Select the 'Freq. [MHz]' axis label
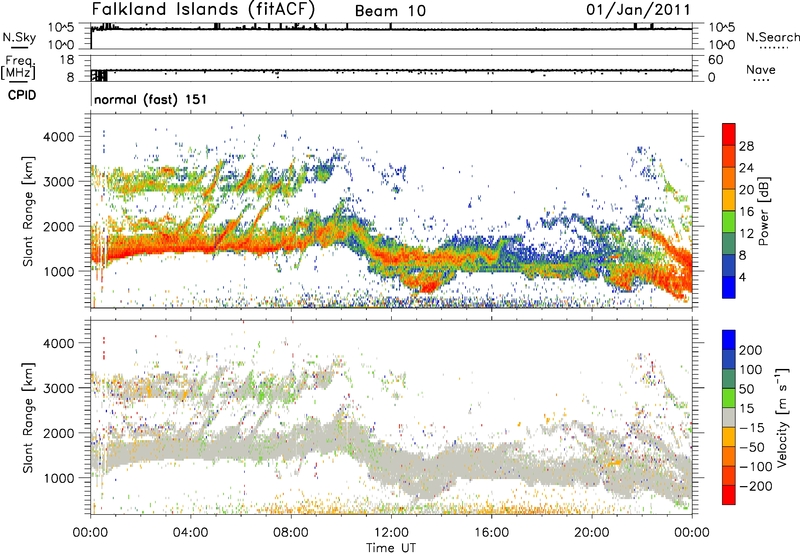 click(x=19, y=67)
